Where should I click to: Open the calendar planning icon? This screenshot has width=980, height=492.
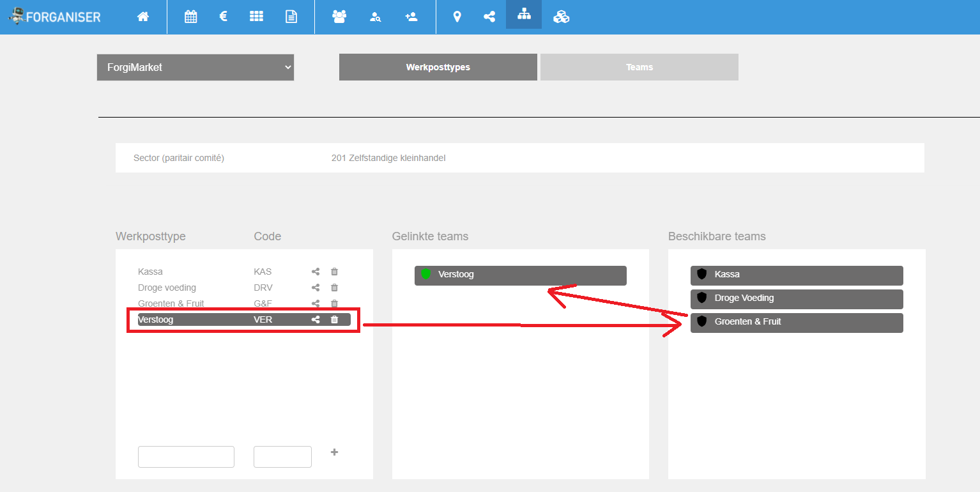coord(190,17)
